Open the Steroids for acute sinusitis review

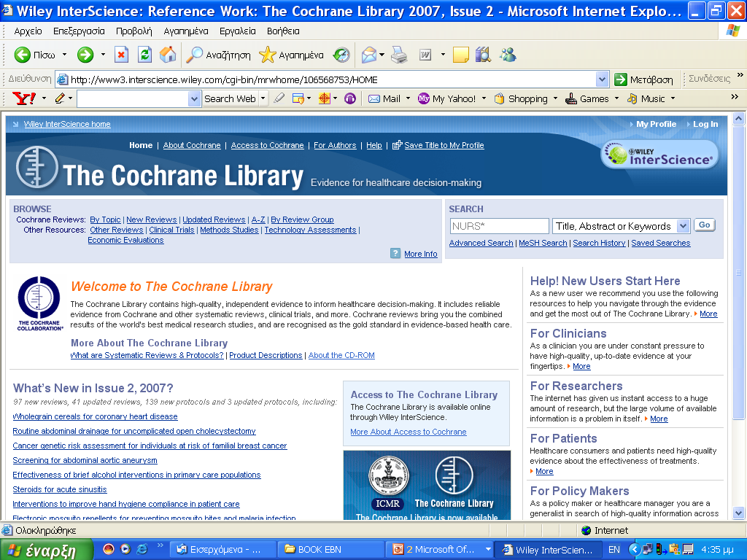[x=60, y=489]
